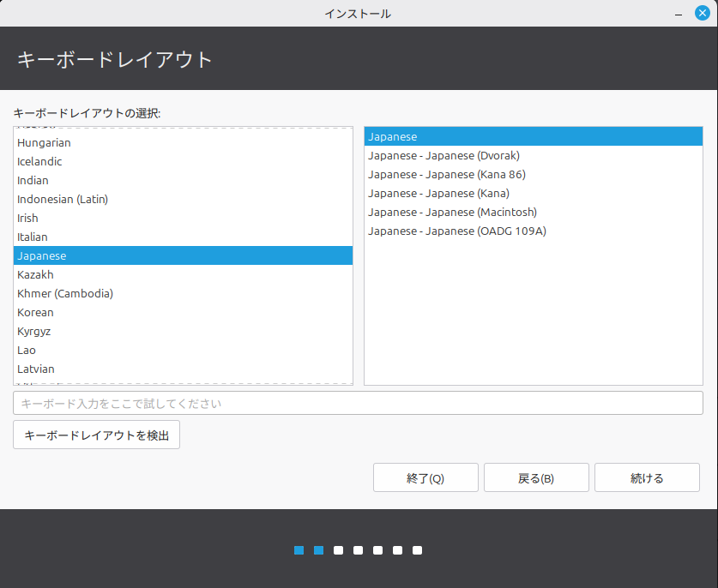Choose Indonesian (Latin) from the language list
Image resolution: width=718 pixels, height=588 pixels.
coord(63,200)
